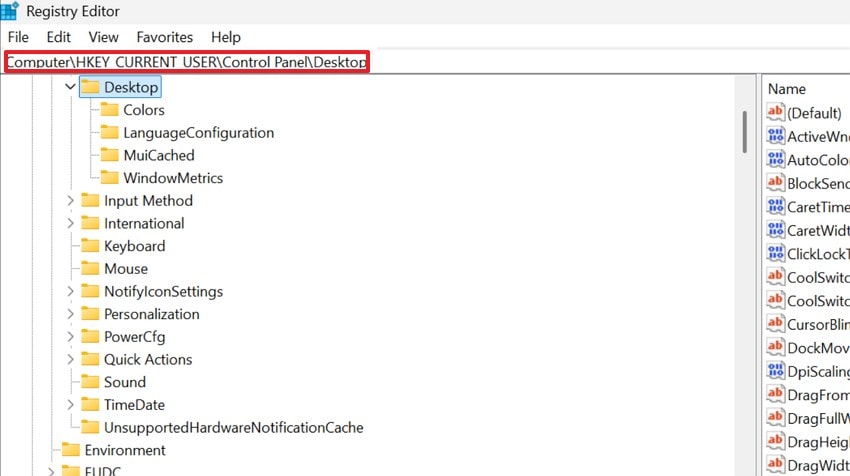The height and width of the screenshot is (476, 850).
Task: Select the DockMov value name
Action: [819, 348]
